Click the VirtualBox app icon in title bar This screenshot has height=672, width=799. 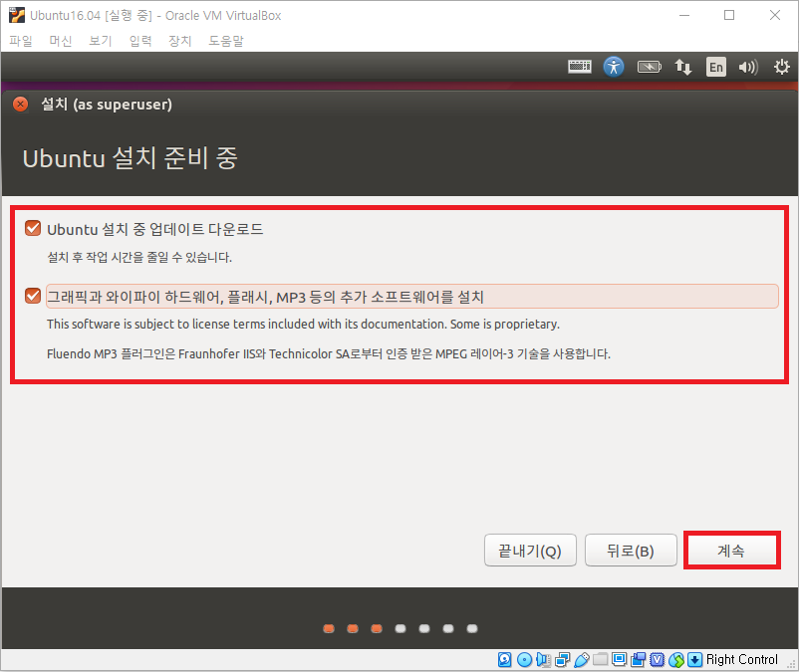tap(16, 15)
